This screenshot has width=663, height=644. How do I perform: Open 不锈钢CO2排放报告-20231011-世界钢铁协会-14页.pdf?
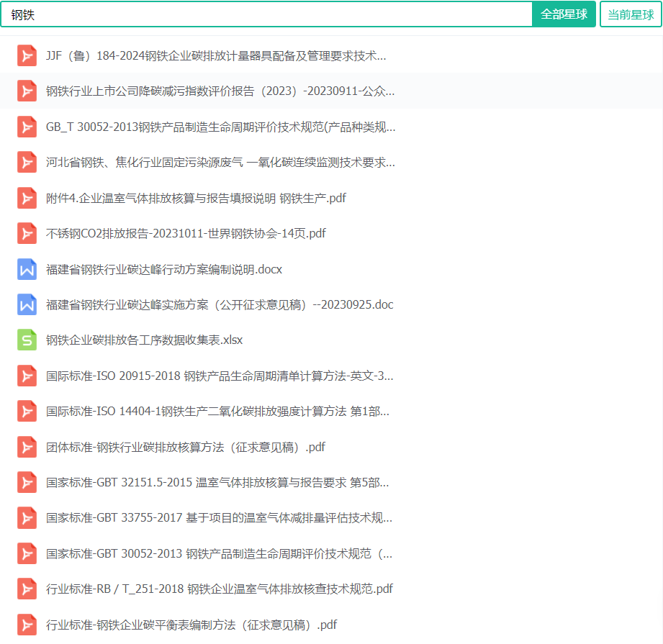coord(186,234)
